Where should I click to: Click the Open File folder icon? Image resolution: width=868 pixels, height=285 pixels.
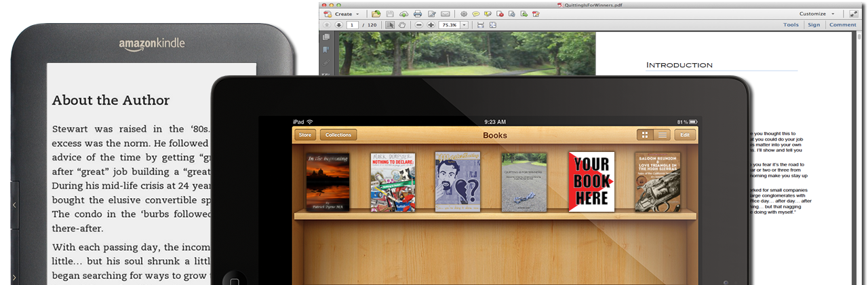pyautogui.click(x=376, y=14)
